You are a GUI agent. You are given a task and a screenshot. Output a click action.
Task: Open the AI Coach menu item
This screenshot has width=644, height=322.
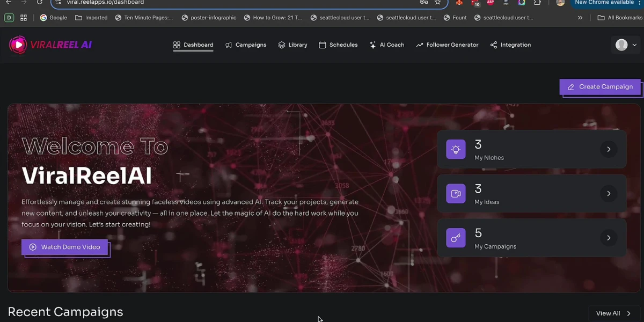pyautogui.click(x=387, y=45)
